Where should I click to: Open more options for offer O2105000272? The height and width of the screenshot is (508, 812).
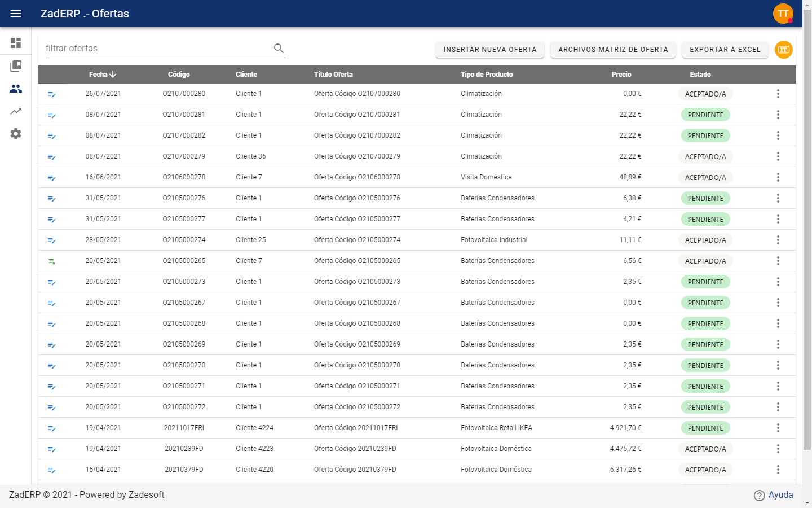778,407
